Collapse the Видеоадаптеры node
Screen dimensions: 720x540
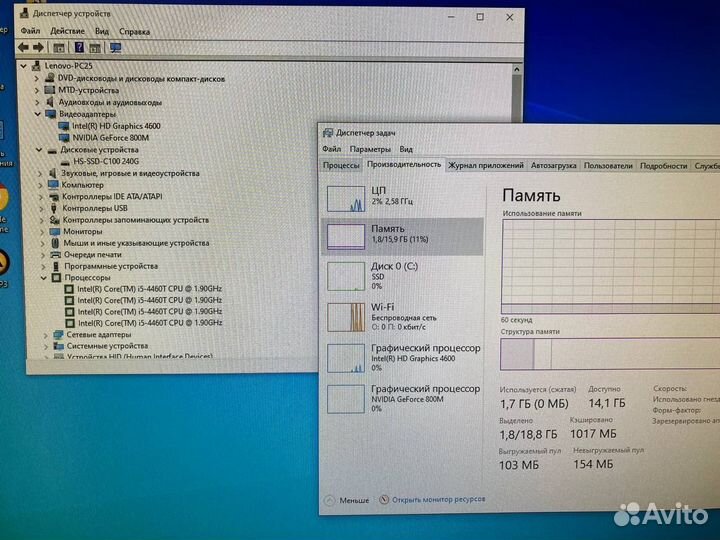tap(38, 114)
